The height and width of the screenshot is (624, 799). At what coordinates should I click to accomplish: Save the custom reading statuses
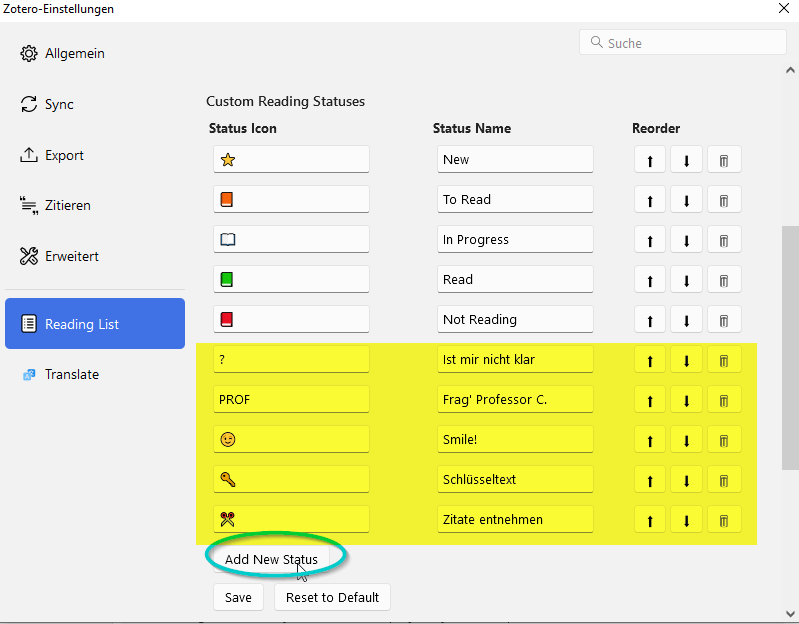[238, 597]
